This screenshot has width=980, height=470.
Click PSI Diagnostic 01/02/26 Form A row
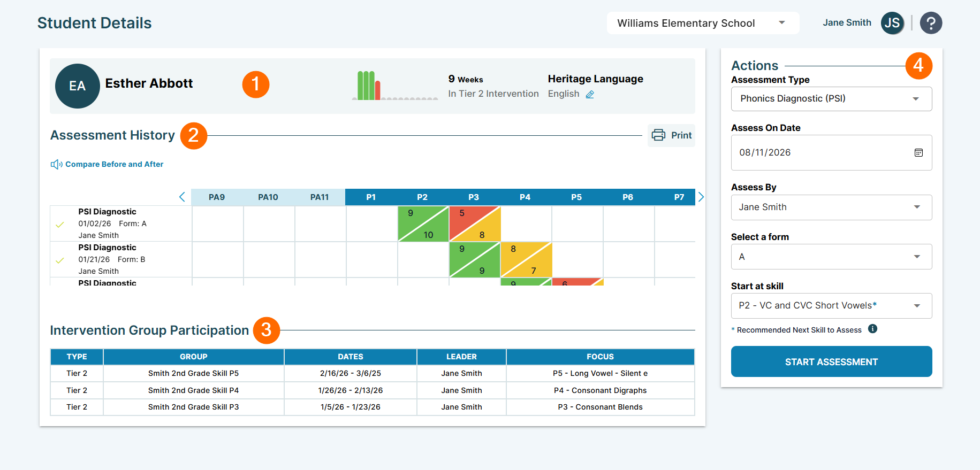(x=121, y=224)
